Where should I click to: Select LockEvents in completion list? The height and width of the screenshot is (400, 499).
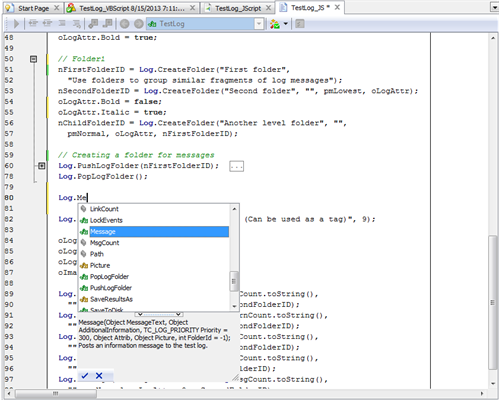106,220
